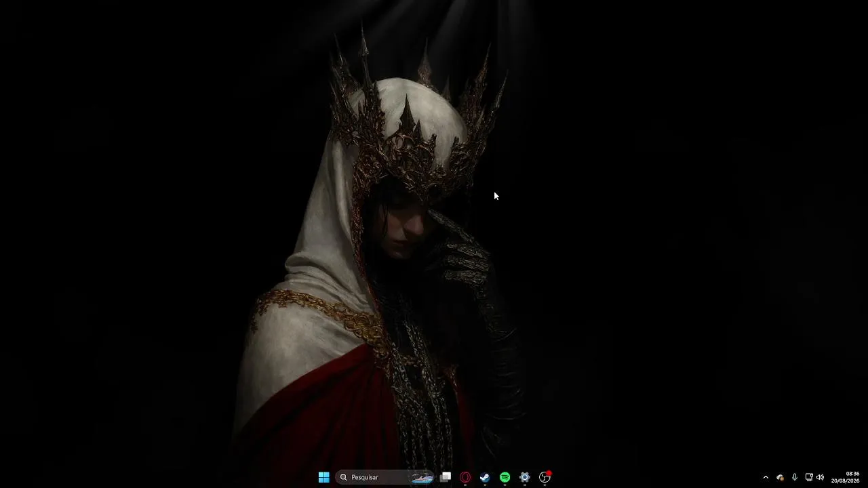Open the volume speaker control
Viewport: 868px width, 488px height.
tap(820, 477)
